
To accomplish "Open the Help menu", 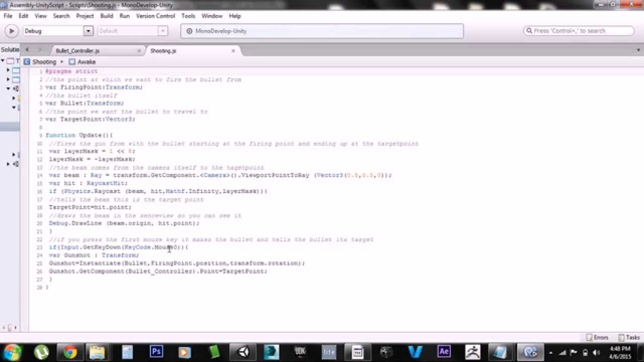I will [x=235, y=16].
